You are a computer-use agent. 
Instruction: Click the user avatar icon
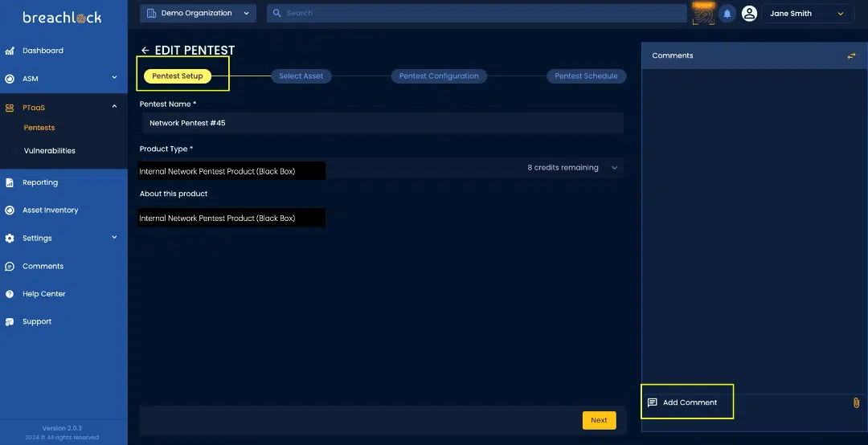click(749, 14)
